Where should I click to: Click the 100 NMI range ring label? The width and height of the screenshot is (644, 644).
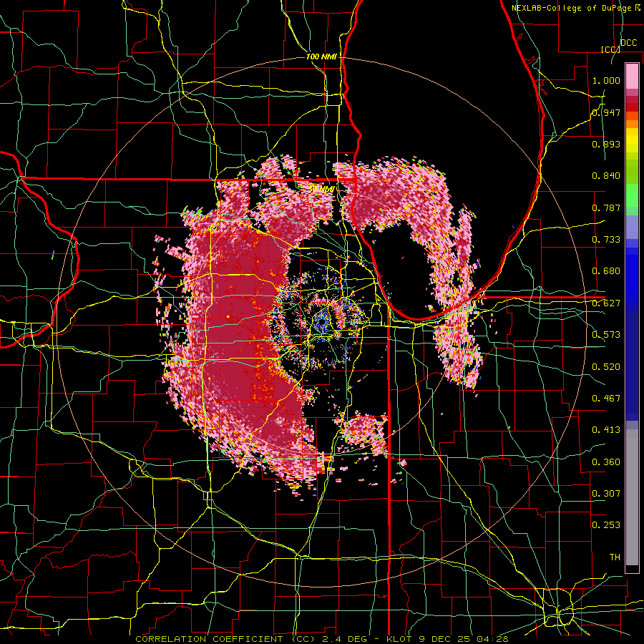(321, 57)
